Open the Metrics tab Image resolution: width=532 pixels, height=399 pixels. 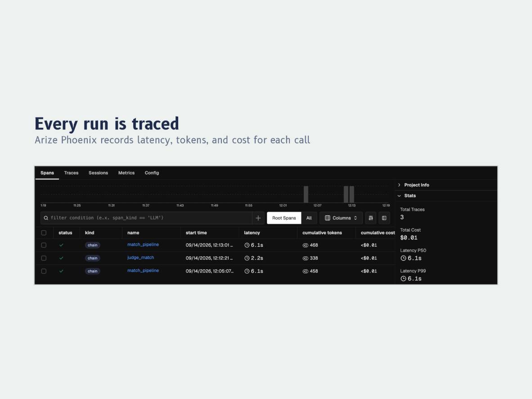[x=126, y=173]
